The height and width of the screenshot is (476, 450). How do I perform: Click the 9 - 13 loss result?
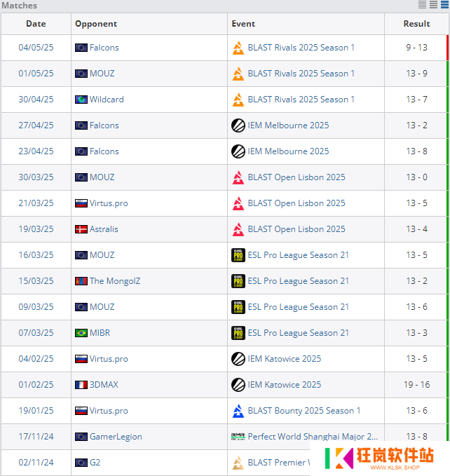coord(416,48)
